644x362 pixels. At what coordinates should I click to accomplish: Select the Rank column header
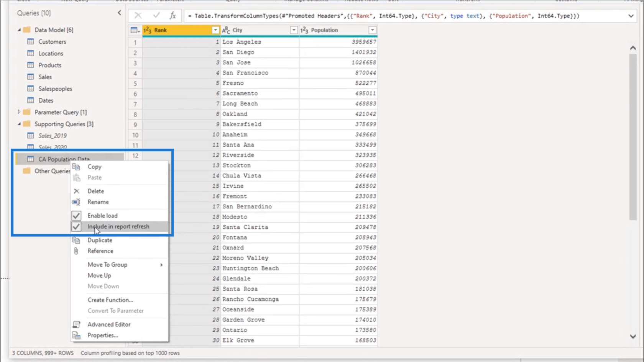(x=181, y=30)
